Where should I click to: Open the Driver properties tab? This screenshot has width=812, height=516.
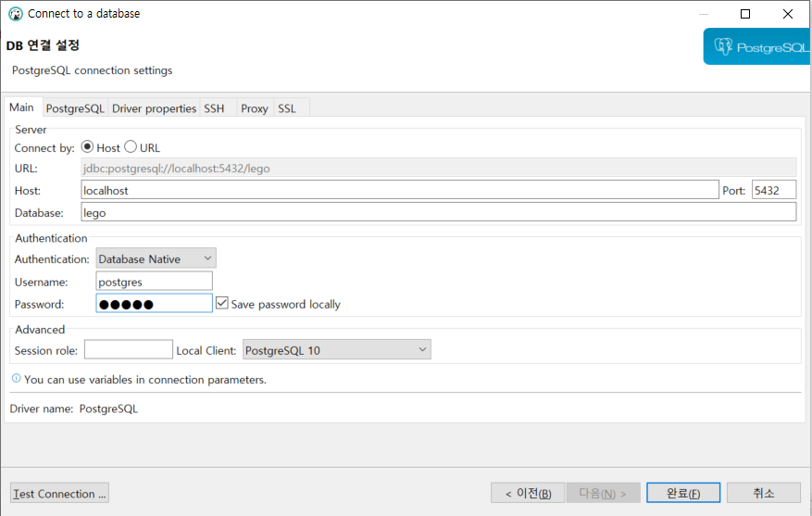pos(155,108)
